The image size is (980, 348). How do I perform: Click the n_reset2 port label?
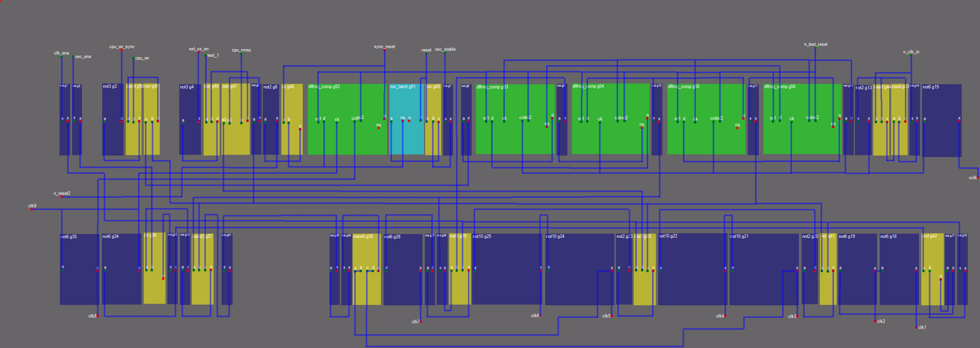coord(62,193)
